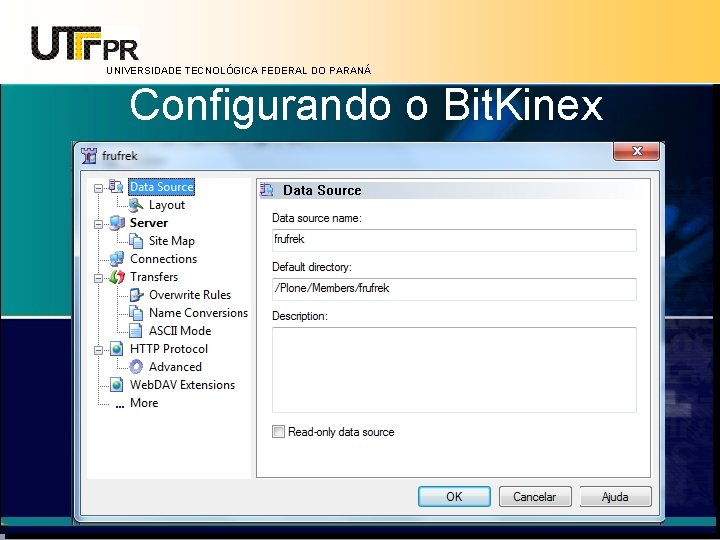Go to Connections settings
This screenshot has width=720, height=540.
click(163, 259)
